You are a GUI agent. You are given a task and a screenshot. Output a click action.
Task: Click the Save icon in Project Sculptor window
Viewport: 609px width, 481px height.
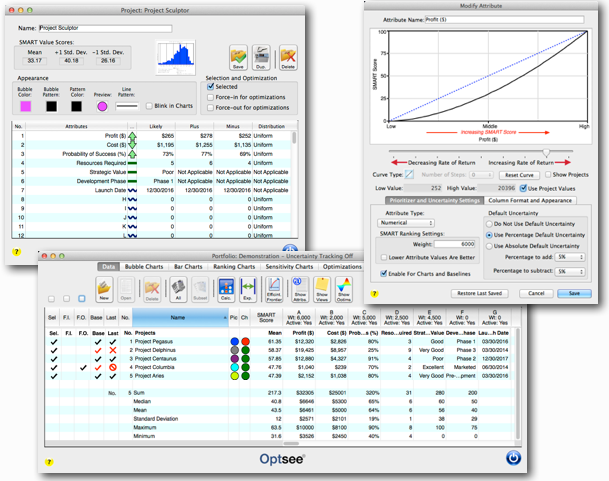(238, 56)
